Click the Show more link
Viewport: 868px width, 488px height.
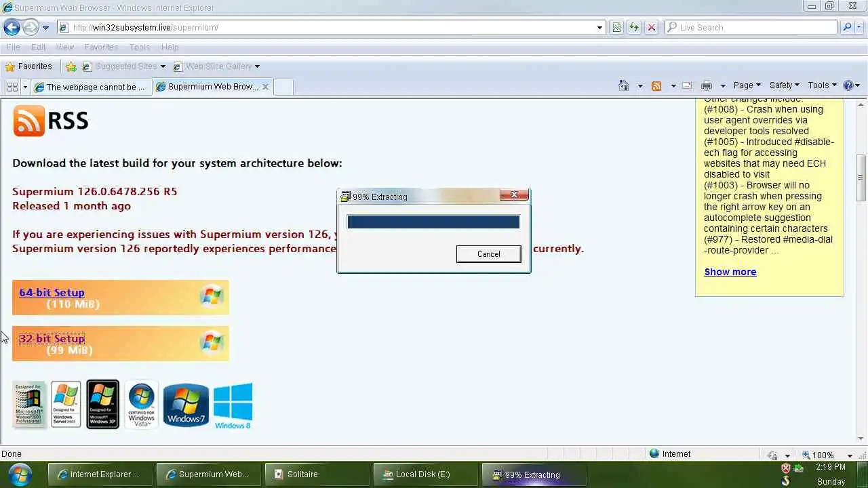pos(730,272)
